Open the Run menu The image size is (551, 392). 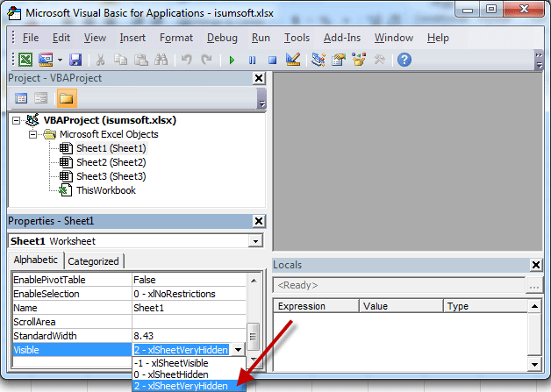click(261, 38)
